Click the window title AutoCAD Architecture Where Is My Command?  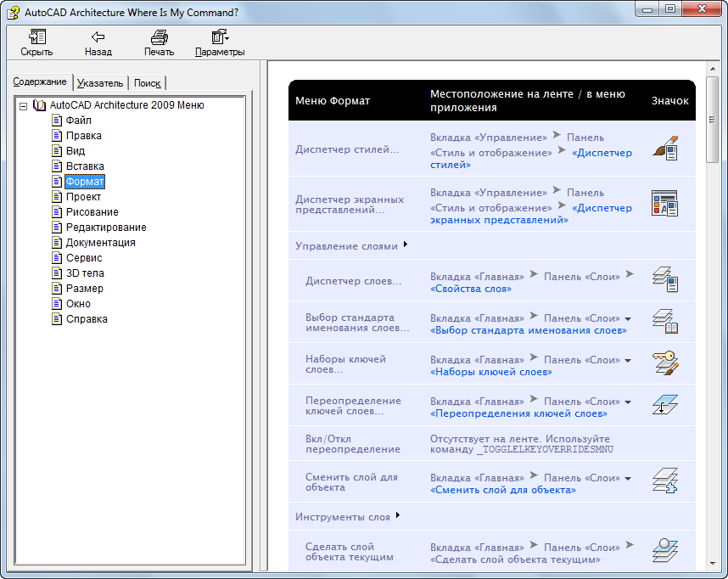[132, 13]
